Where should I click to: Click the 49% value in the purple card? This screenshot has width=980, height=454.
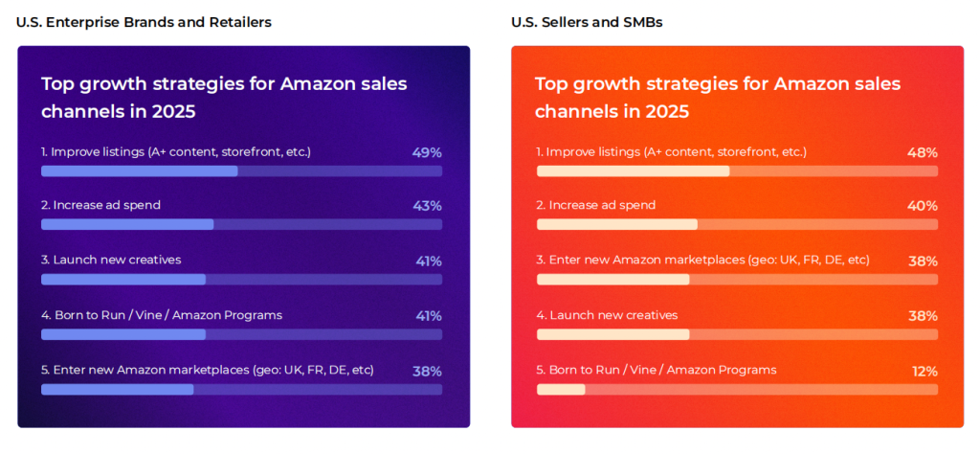427,152
